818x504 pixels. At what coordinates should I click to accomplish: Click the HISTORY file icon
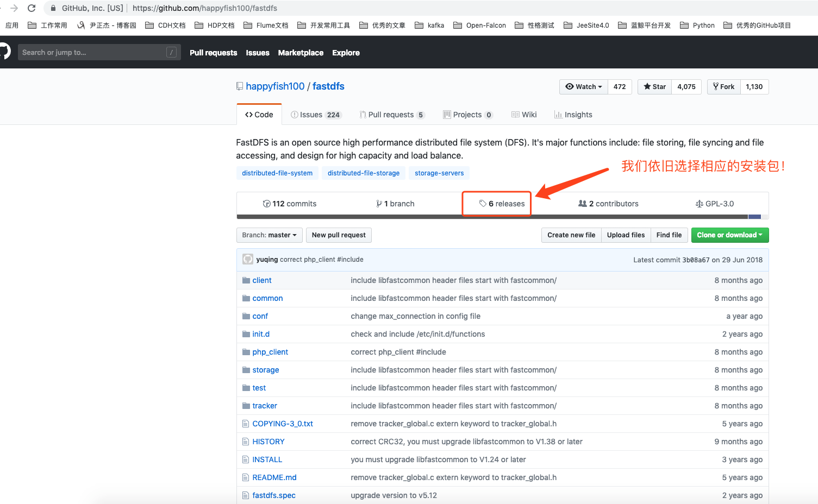point(246,442)
